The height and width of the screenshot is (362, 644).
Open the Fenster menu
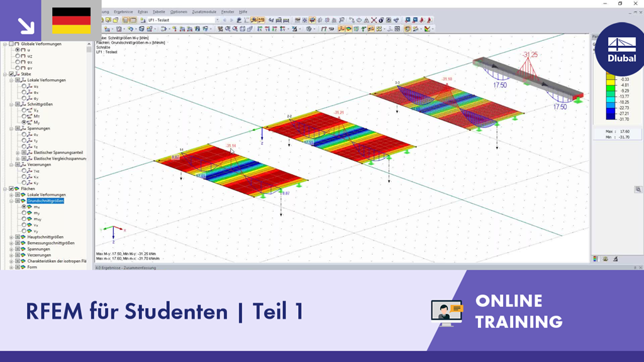click(x=228, y=12)
